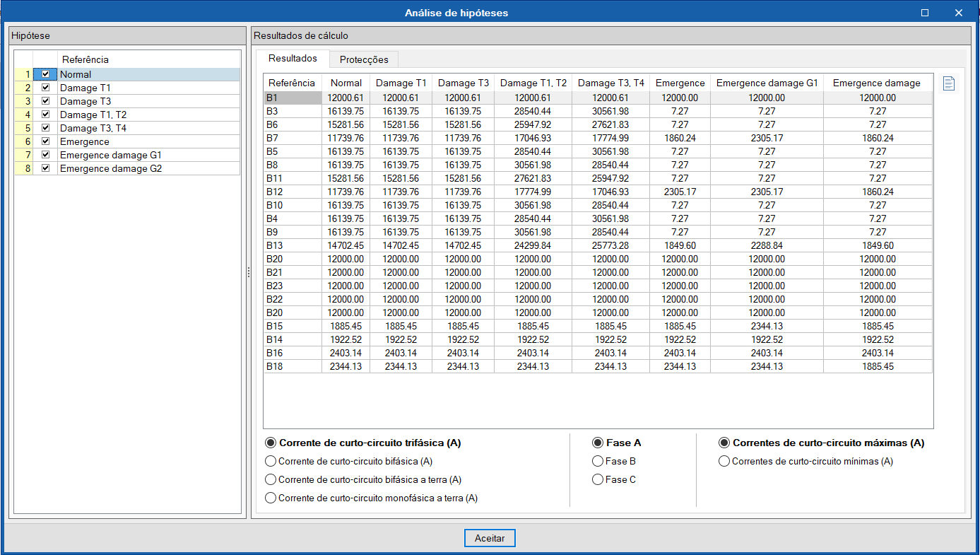Click the export report document icon
Screen dimensions: 980x555
[949, 83]
